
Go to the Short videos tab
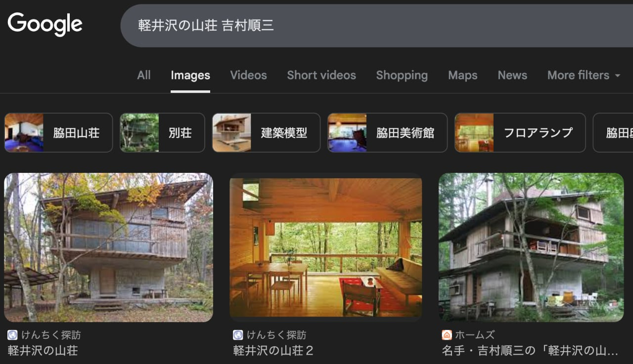tap(321, 75)
